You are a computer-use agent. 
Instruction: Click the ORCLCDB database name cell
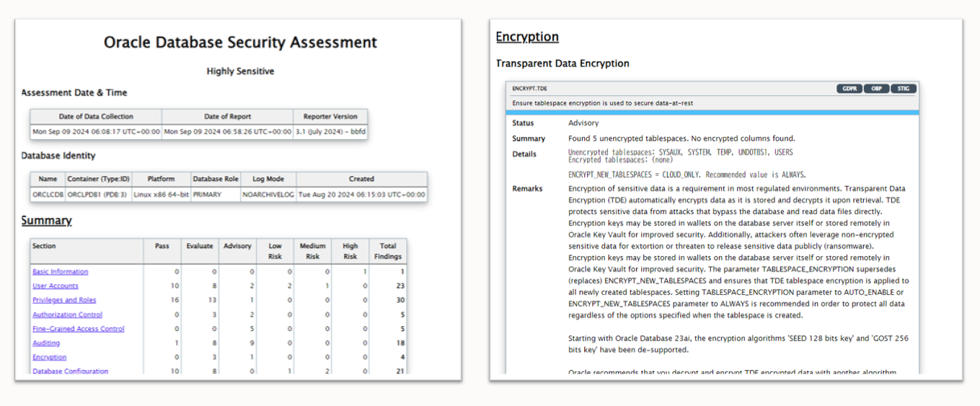click(48, 194)
